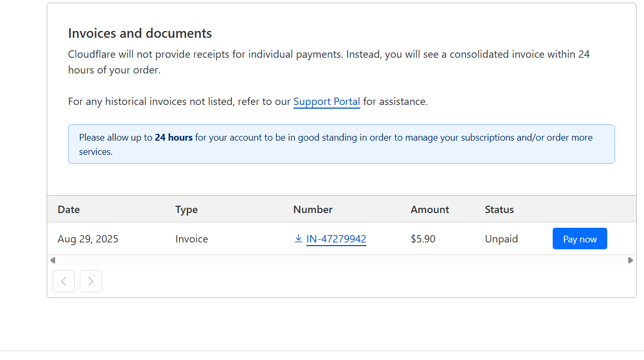Click the Status column header
This screenshot has width=644, height=360.
[x=499, y=209]
